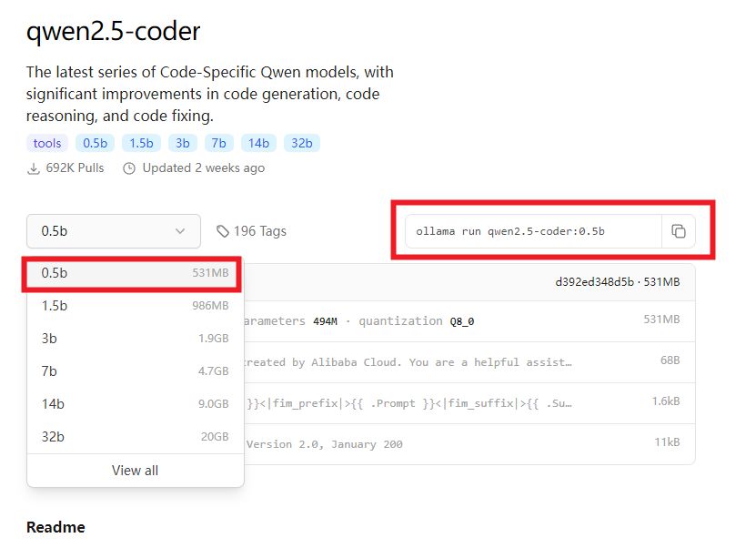
Task: Select the 32b 20GB model option
Action: pyautogui.click(x=135, y=437)
